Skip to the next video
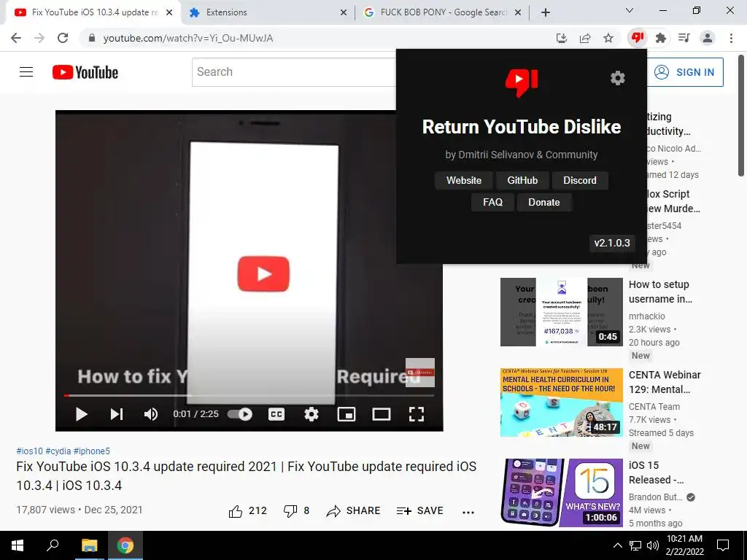Screen dimensions: 747x560 coord(117,414)
